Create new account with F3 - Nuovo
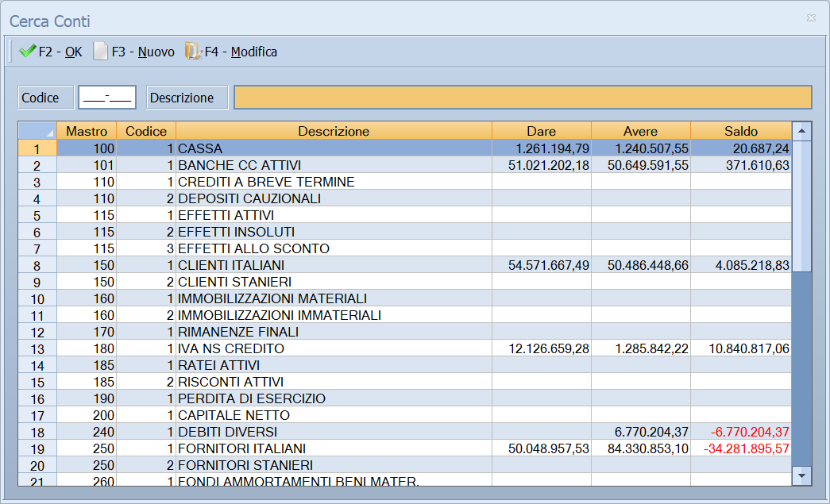Screen dimensions: 830x504 [x=134, y=52]
